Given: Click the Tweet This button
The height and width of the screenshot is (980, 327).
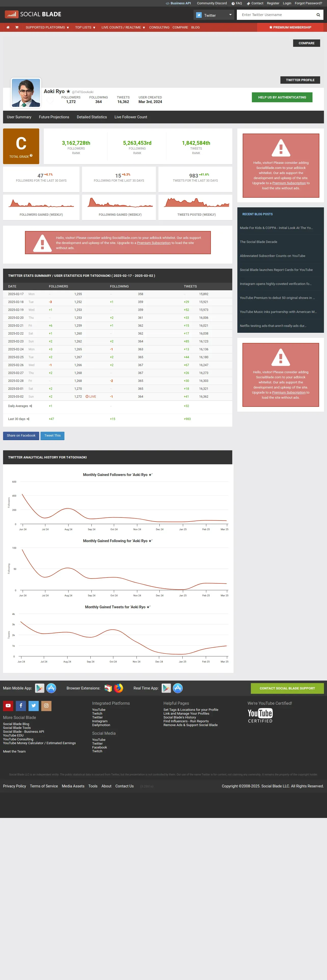Looking at the screenshot, I should (52, 436).
